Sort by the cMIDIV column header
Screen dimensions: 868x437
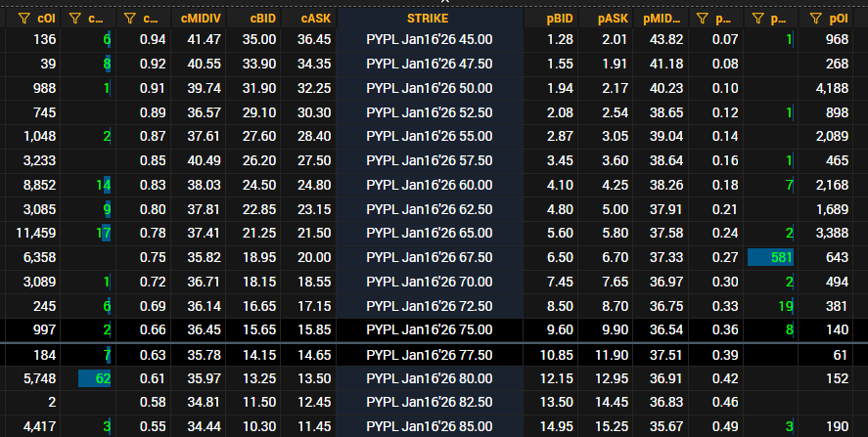point(201,19)
